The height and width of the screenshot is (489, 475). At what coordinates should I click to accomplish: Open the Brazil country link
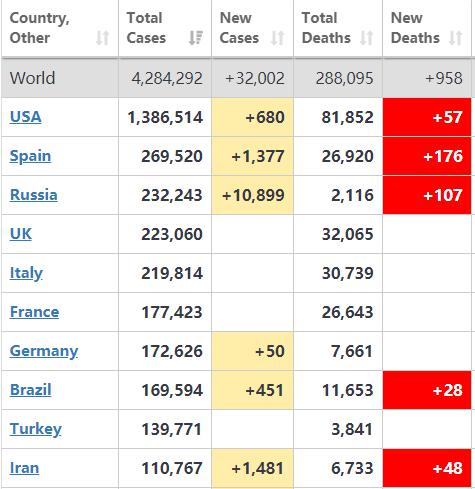[31, 390]
